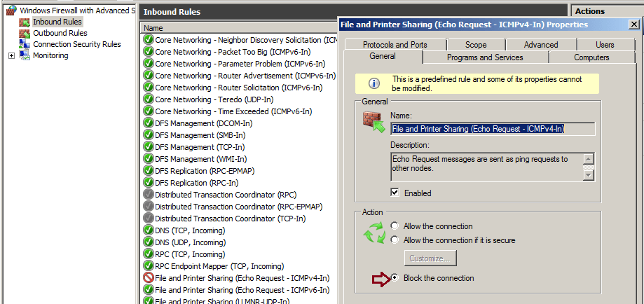Select Outbound Rules in the tree
644x304 pixels.
pyautogui.click(x=60, y=33)
